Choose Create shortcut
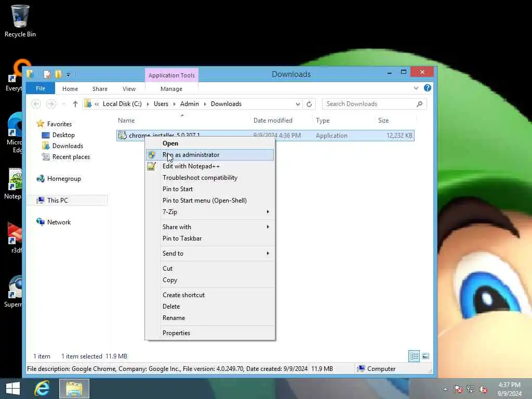Viewport: 532px width, 399px height. click(210, 295)
